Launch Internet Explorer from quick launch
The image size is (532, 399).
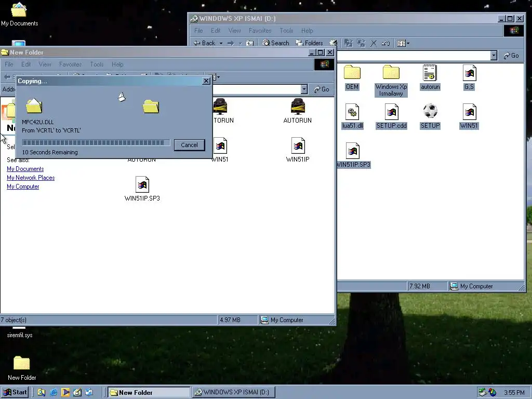[x=54, y=393]
